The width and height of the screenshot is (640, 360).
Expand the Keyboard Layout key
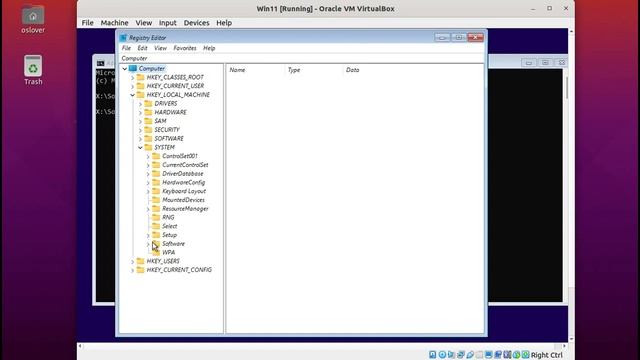[x=148, y=191]
